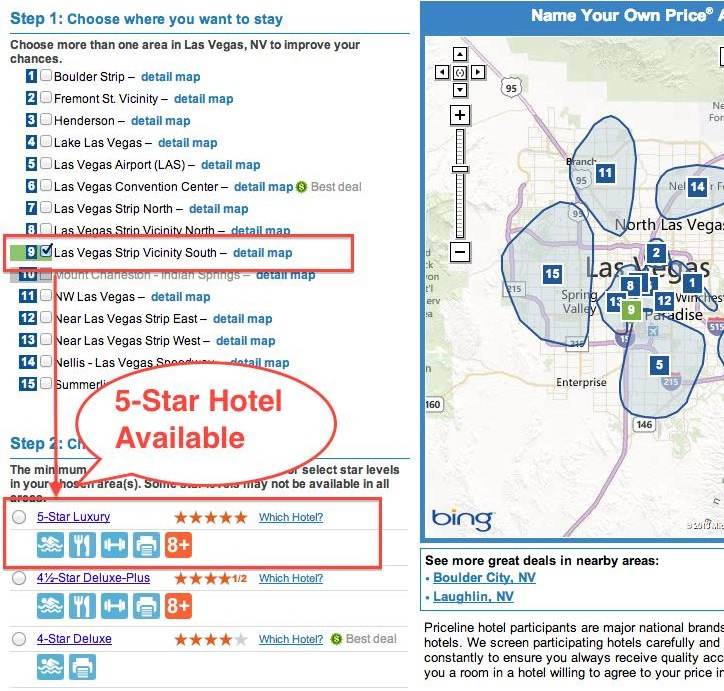Pan the map right with the arrow
This screenshot has width=724, height=691.
click(478, 72)
